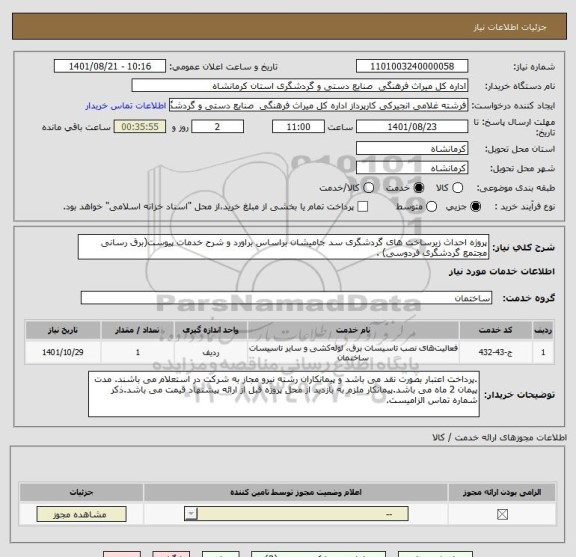Click the announcement date field 1401/08/21 - 10:16
Screen dimensions: 576x557
110,66
